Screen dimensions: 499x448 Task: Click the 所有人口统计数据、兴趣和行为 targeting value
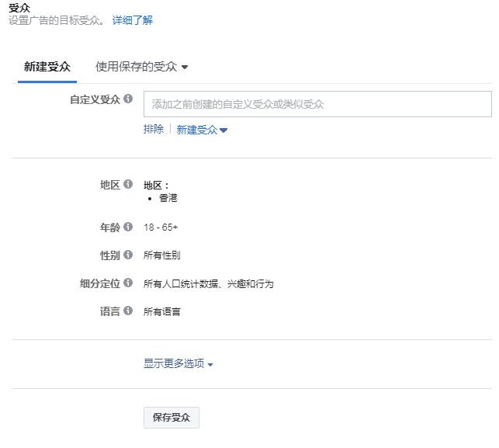[x=209, y=283]
